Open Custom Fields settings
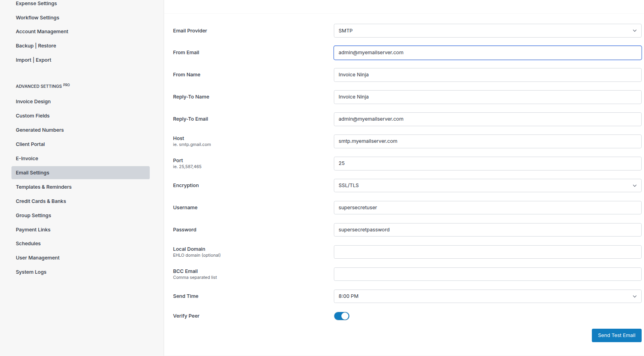Screen dimensions: 644x356 click(32, 116)
